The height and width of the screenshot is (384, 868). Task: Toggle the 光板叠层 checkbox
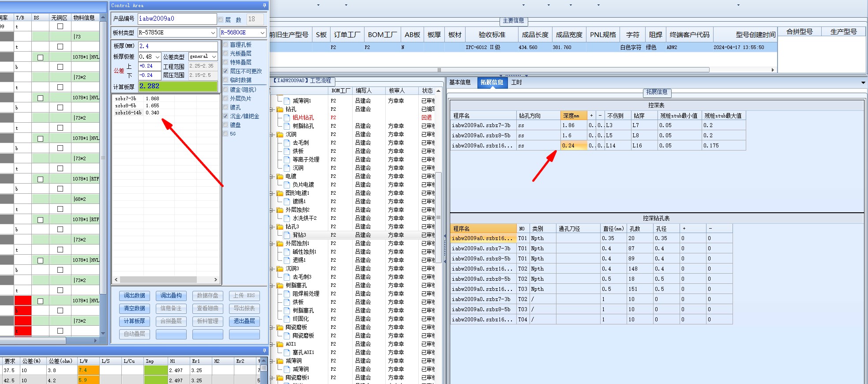coord(226,53)
